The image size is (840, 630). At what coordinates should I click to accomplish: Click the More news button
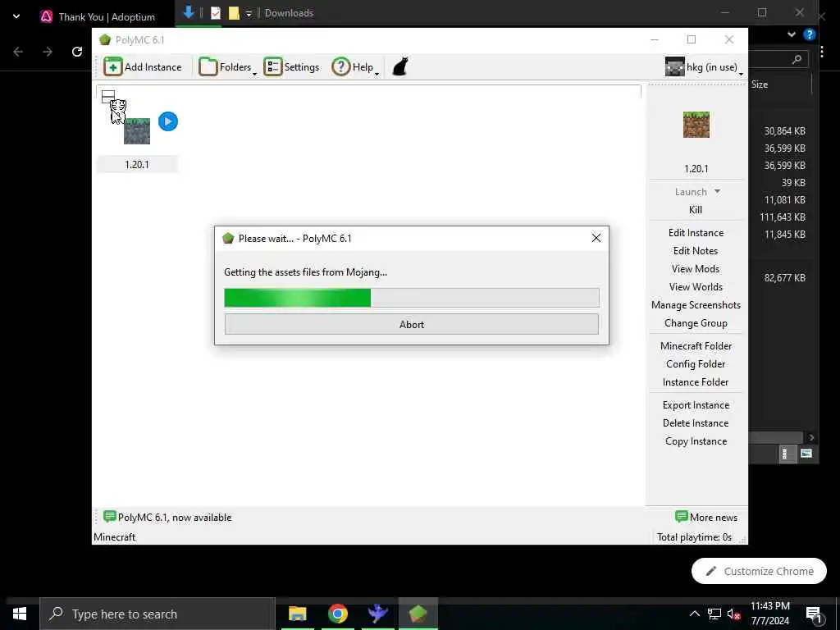706,517
